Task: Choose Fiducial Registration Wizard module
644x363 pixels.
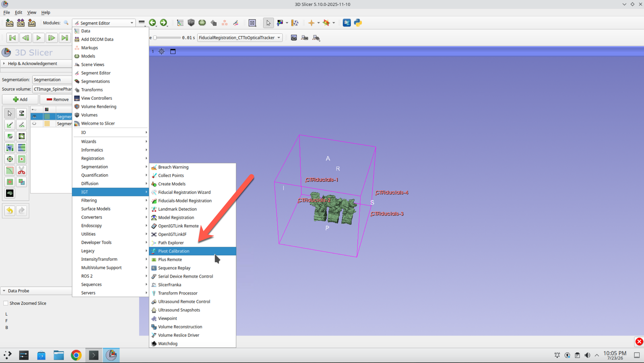Action: 192,192
